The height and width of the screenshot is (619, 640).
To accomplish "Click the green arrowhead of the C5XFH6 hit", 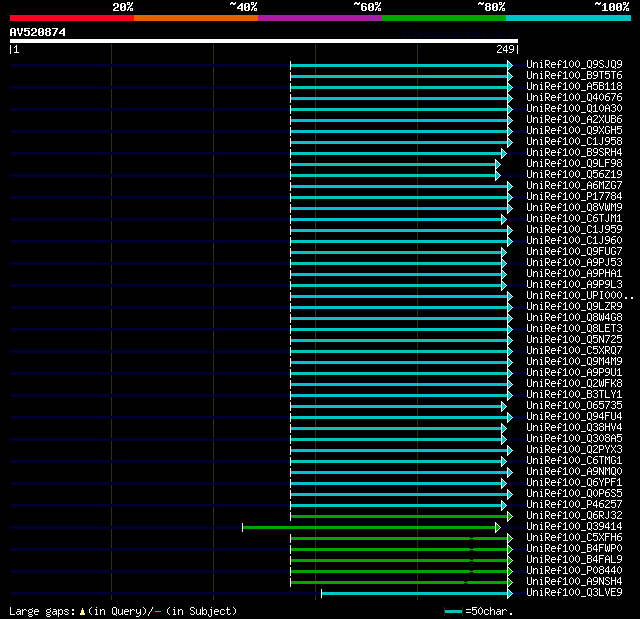I will pyautogui.click(x=509, y=538).
